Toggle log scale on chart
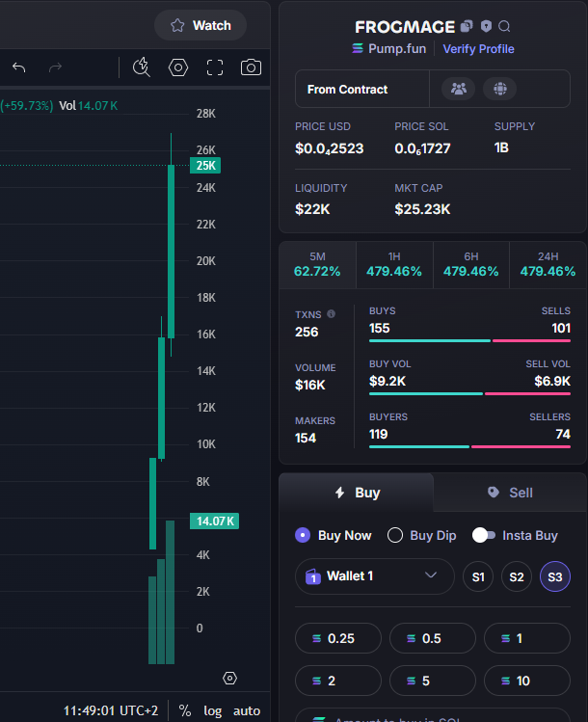 coord(213,711)
